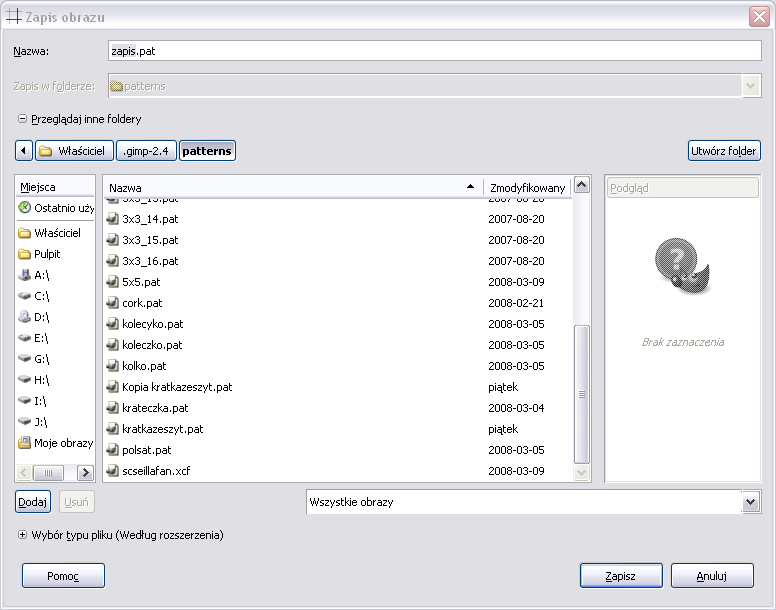Image resolution: width=776 pixels, height=610 pixels.
Task: Click the Nazwa filename input field
Action: pos(434,51)
